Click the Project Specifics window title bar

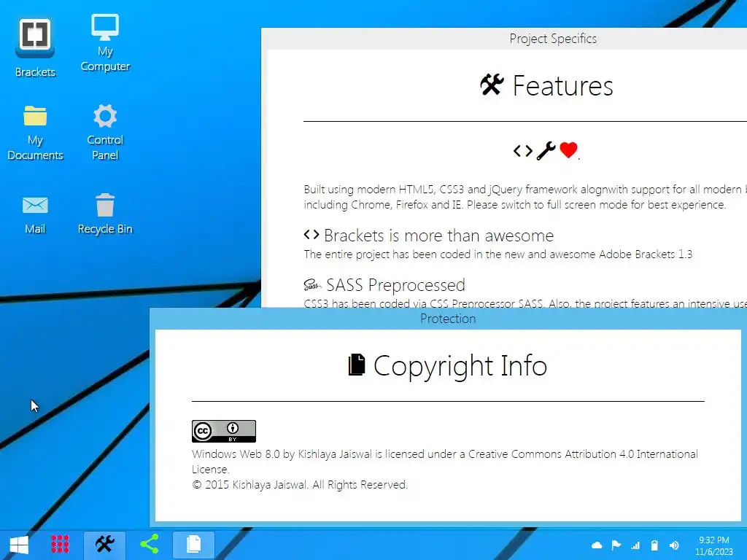pyautogui.click(x=504, y=39)
